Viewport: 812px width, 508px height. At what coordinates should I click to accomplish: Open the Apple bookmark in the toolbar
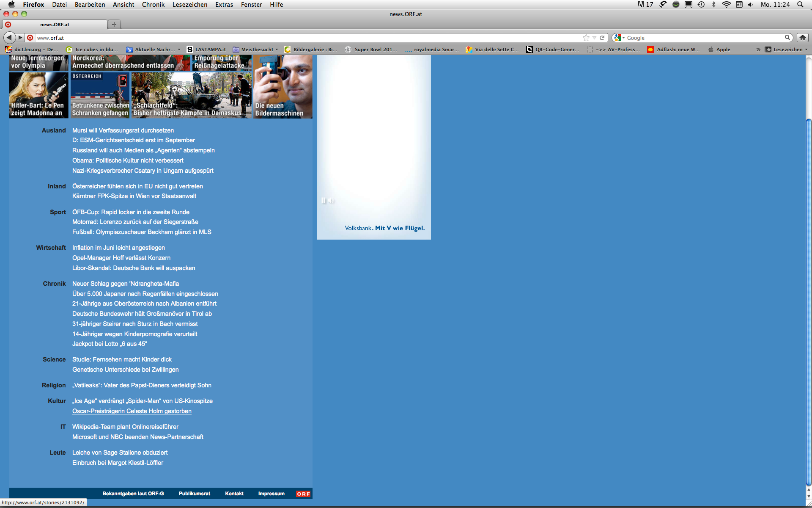point(719,50)
